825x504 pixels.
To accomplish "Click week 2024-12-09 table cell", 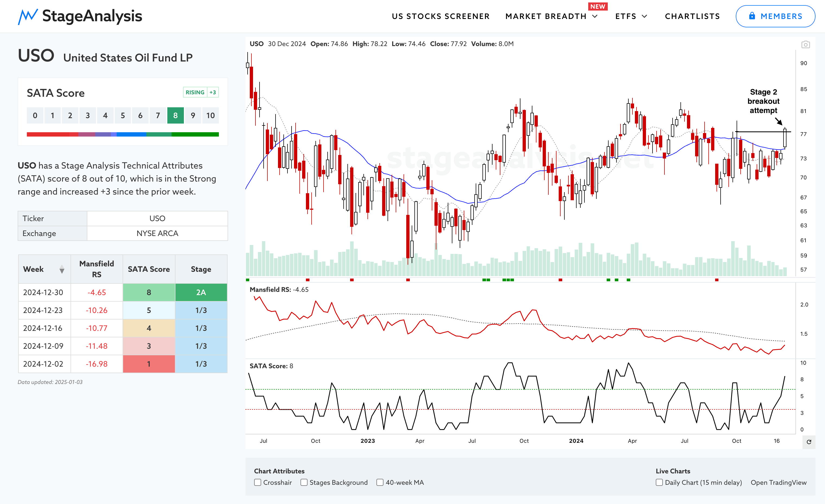I will click(x=44, y=346).
